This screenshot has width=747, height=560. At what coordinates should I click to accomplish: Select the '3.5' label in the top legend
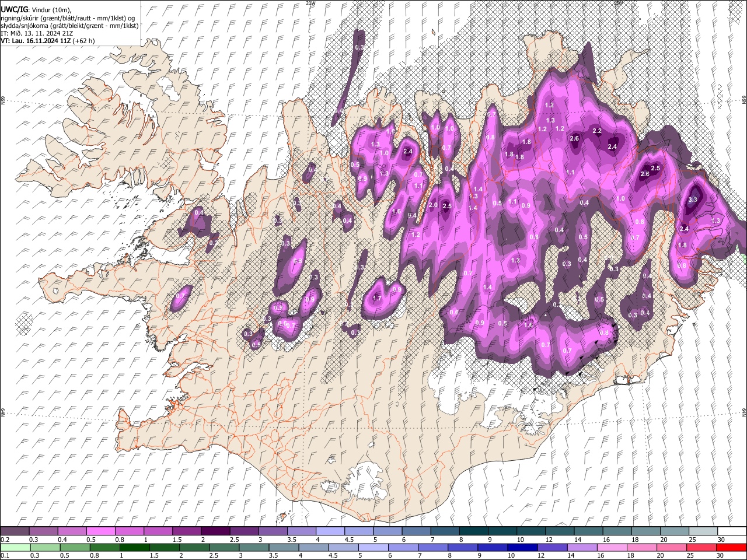(292, 540)
